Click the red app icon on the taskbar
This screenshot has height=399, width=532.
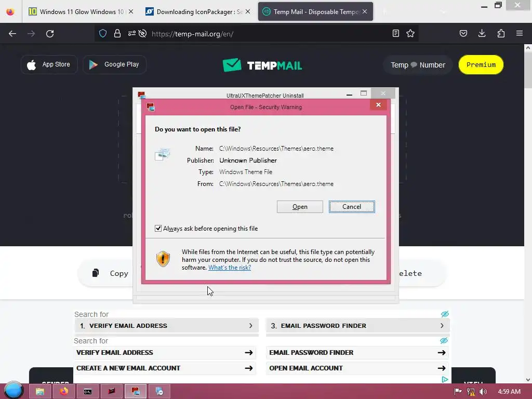(111, 392)
